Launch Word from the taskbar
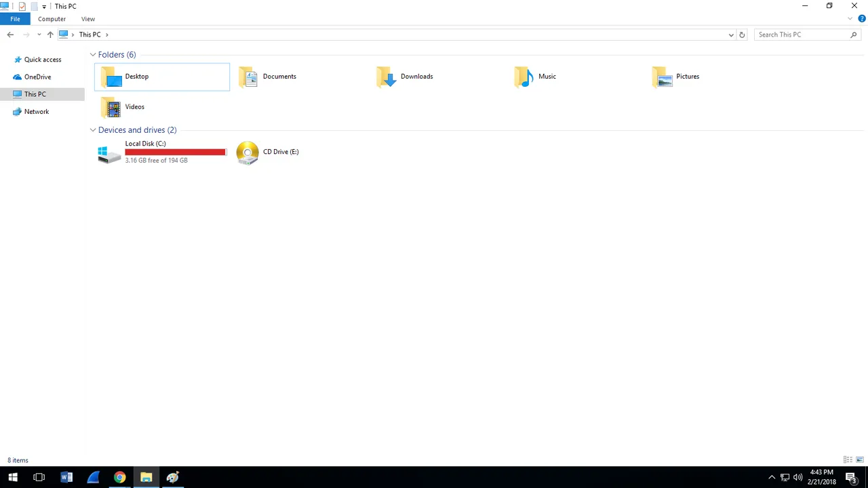Screen dimensions: 868x488 click(x=66, y=477)
